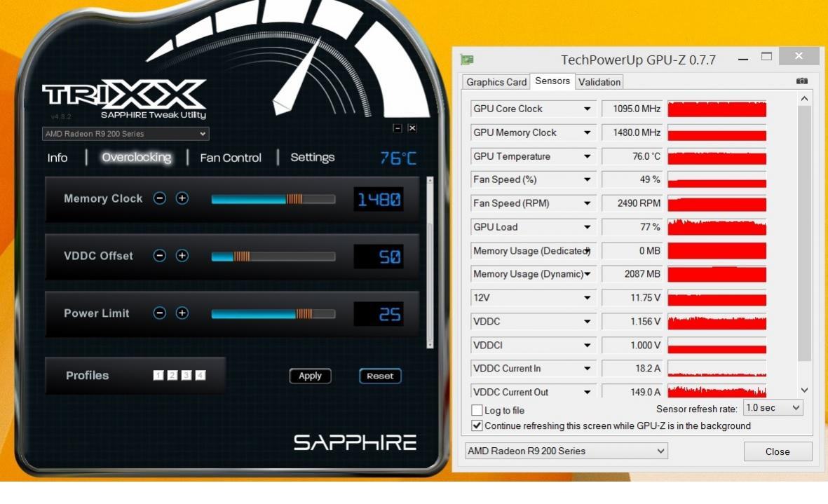Viewport: 828px width, 504px height.
Task: Click the 2490 RPM fan speed reading
Action: [632, 203]
